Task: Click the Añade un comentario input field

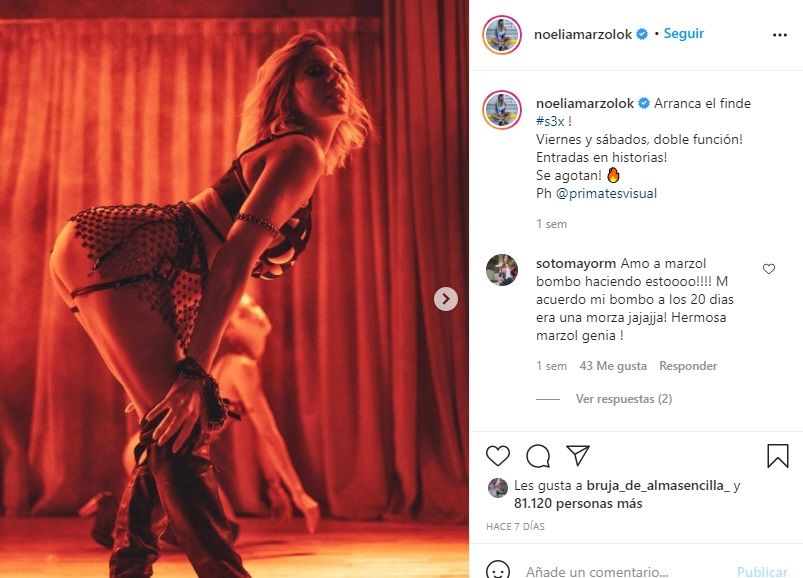Action: (x=620, y=572)
